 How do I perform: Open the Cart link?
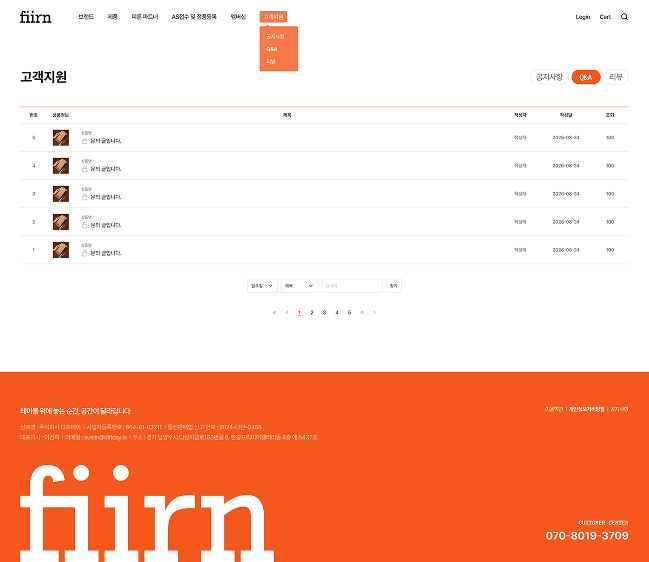point(605,17)
